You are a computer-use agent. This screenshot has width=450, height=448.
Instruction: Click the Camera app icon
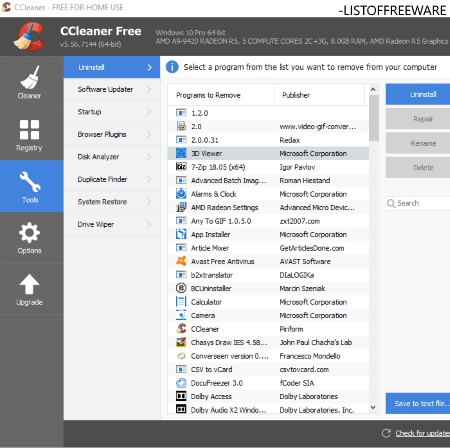point(181,315)
